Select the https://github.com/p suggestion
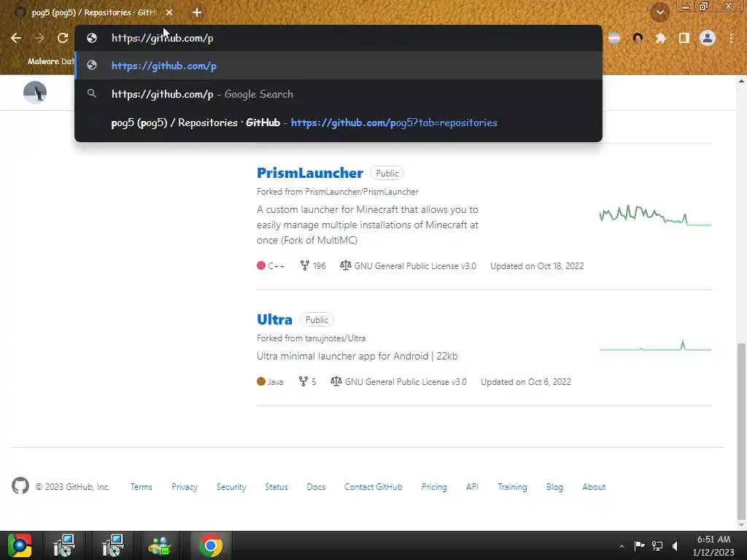The width and height of the screenshot is (747, 560). tap(338, 66)
